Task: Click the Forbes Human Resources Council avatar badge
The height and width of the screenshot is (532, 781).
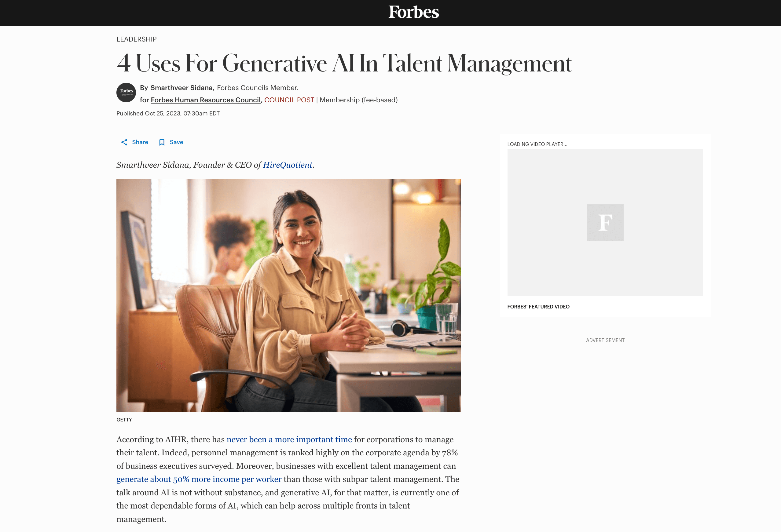Action: tap(127, 93)
